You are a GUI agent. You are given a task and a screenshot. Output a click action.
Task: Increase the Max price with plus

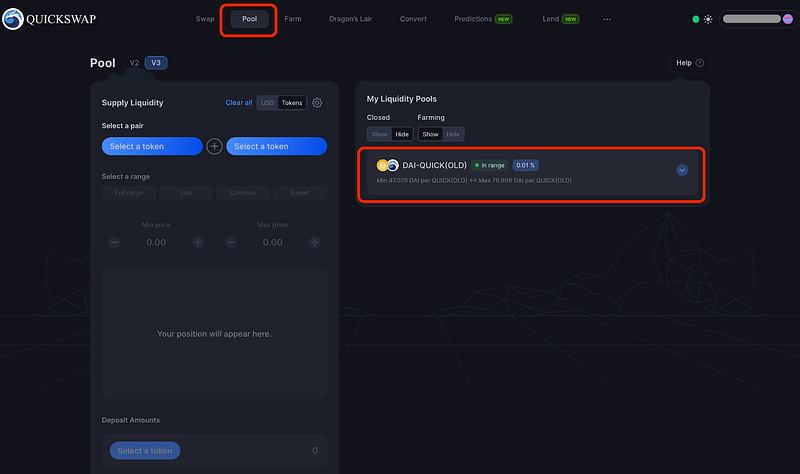coord(315,242)
